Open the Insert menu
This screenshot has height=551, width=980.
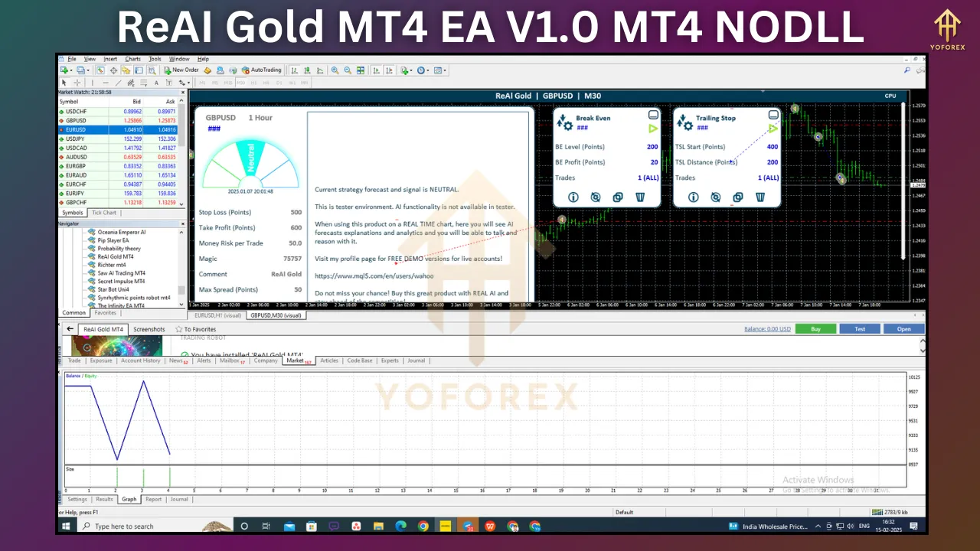click(110, 59)
